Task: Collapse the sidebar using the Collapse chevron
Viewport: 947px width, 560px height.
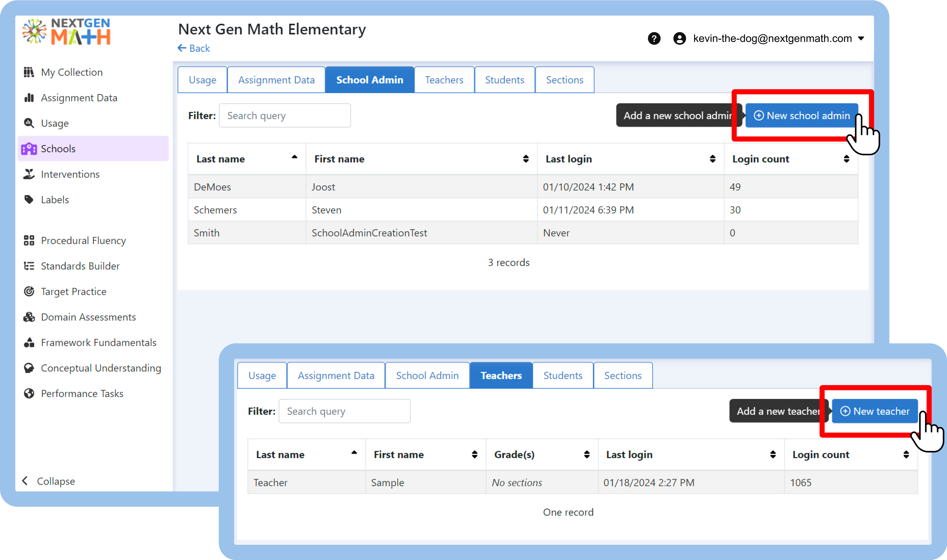Action: pyautogui.click(x=25, y=481)
